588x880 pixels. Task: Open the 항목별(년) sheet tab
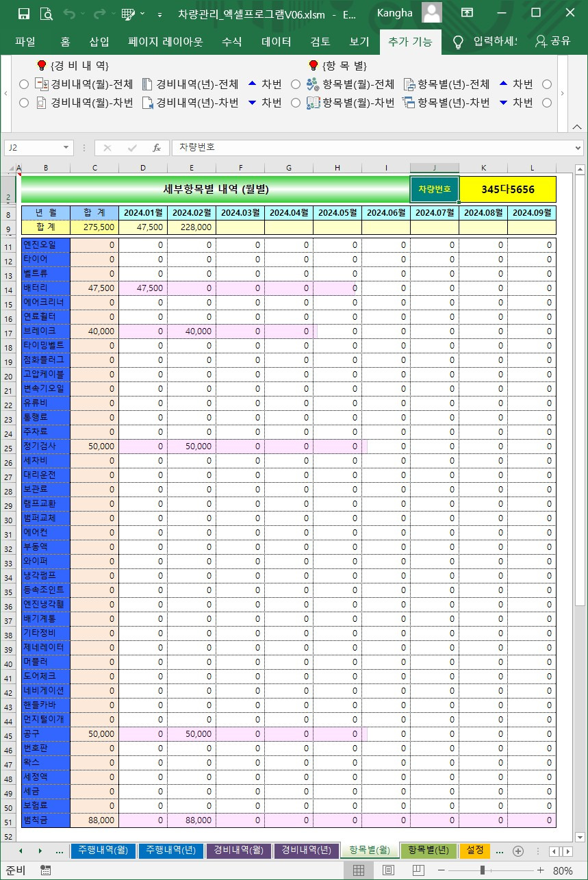[x=429, y=850]
